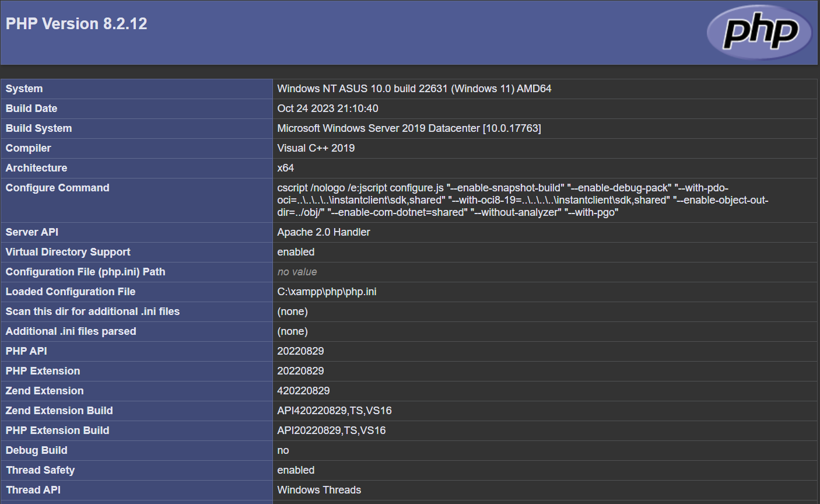The image size is (820, 504).
Task: Select the Visual C++ 2019 compiler value
Action: [316, 148]
